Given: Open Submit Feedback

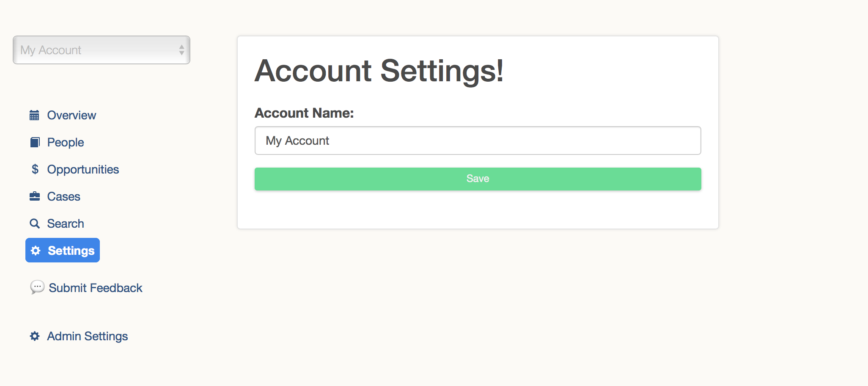Looking at the screenshot, I should (x=95, y=287).
